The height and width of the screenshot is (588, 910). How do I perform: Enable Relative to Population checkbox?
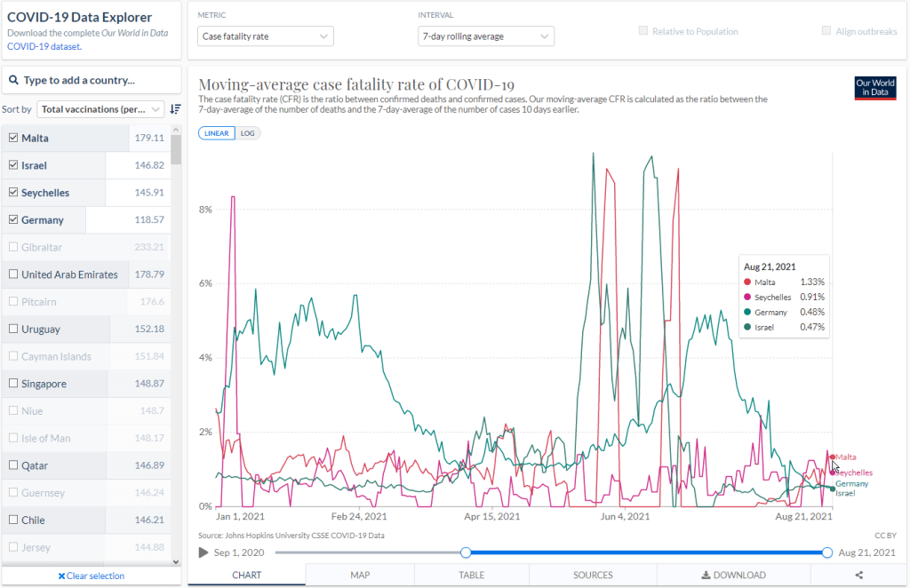pyautogui.click(x=643, y=31)
